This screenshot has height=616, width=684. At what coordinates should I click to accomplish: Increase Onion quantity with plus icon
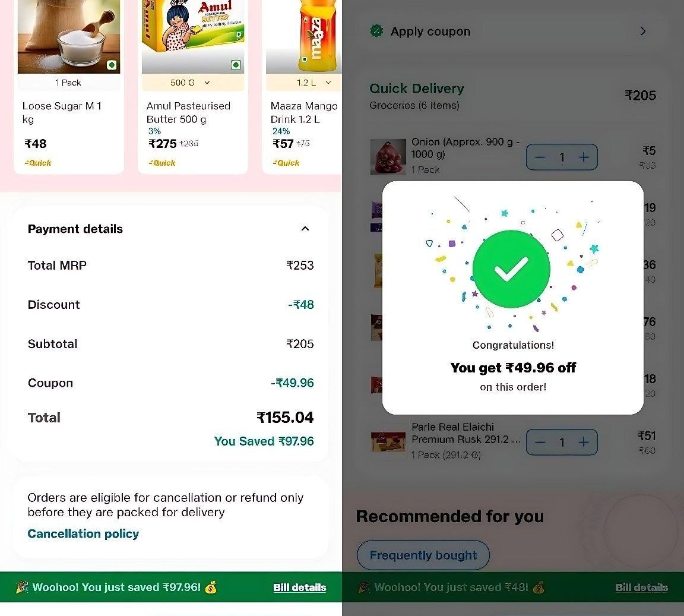pos(584,157)
